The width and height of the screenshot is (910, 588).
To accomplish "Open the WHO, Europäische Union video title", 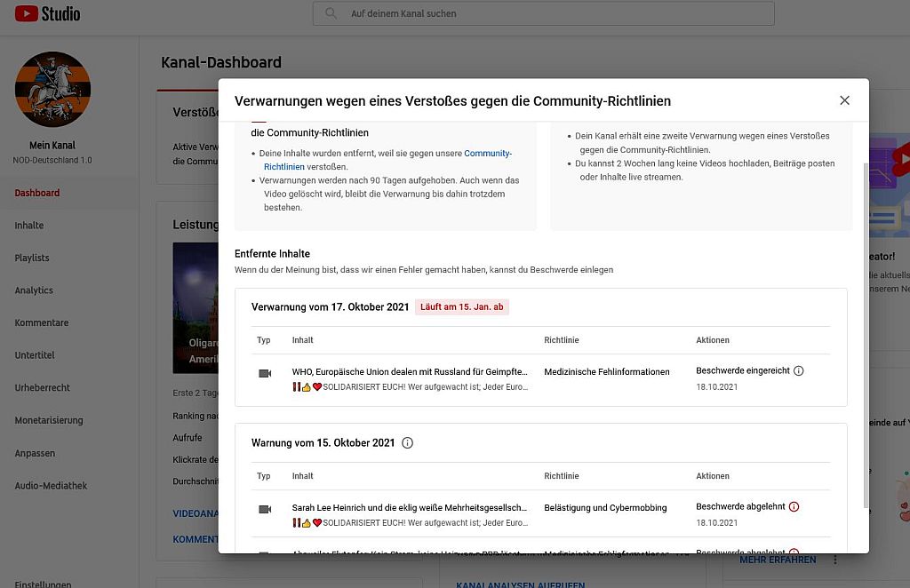I will [x=409, y=371].
